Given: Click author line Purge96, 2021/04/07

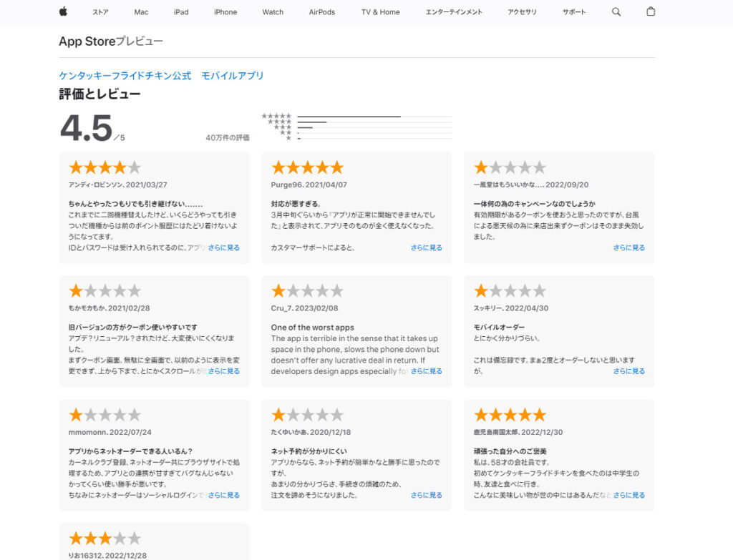Looking at the screenshot, I should [x=309, y=185].
